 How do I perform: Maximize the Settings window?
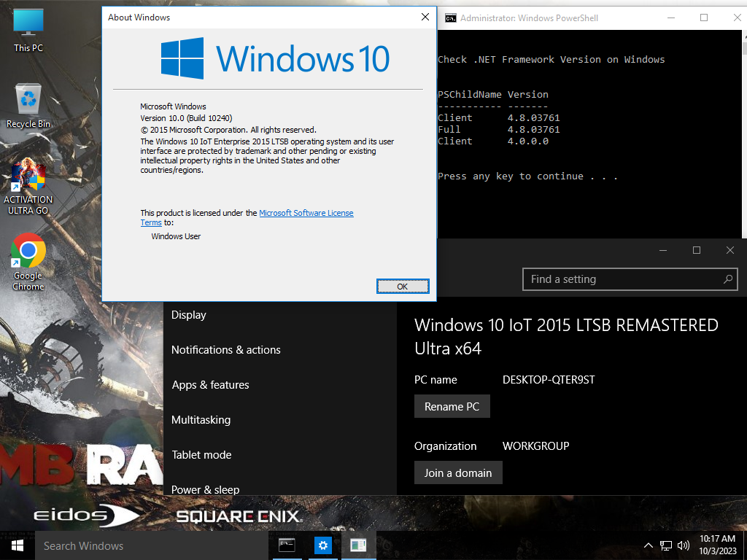pyautogui.click(x=697, y=250)
